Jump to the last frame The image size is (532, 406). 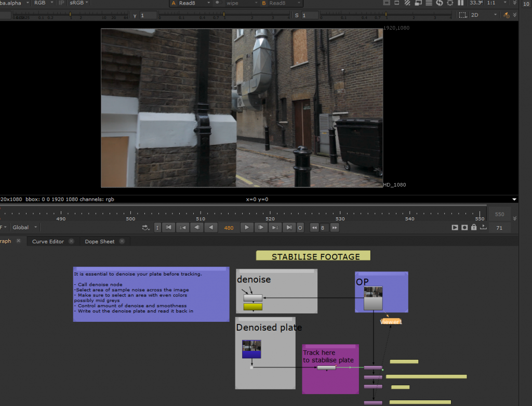[289, 228]
